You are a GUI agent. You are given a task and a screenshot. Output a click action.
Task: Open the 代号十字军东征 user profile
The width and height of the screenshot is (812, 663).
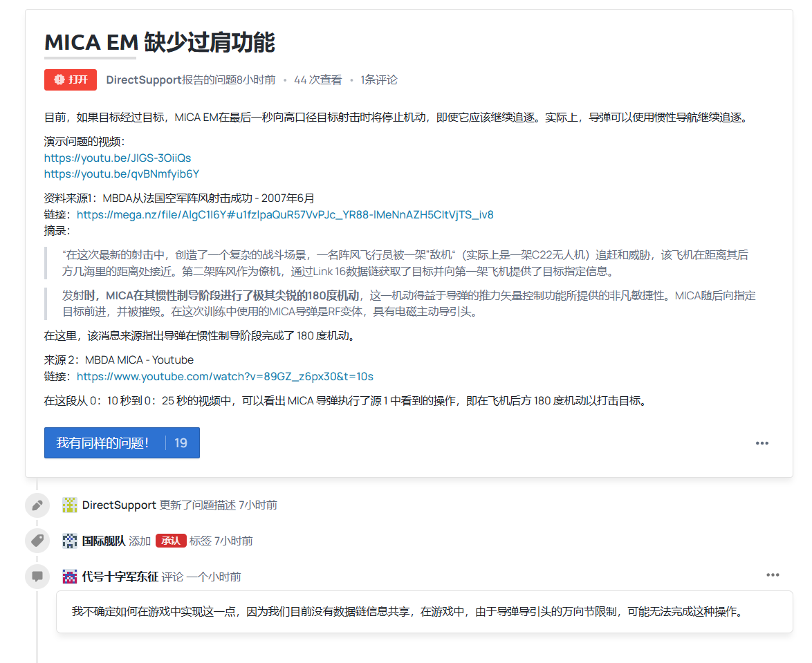point(120,577)
